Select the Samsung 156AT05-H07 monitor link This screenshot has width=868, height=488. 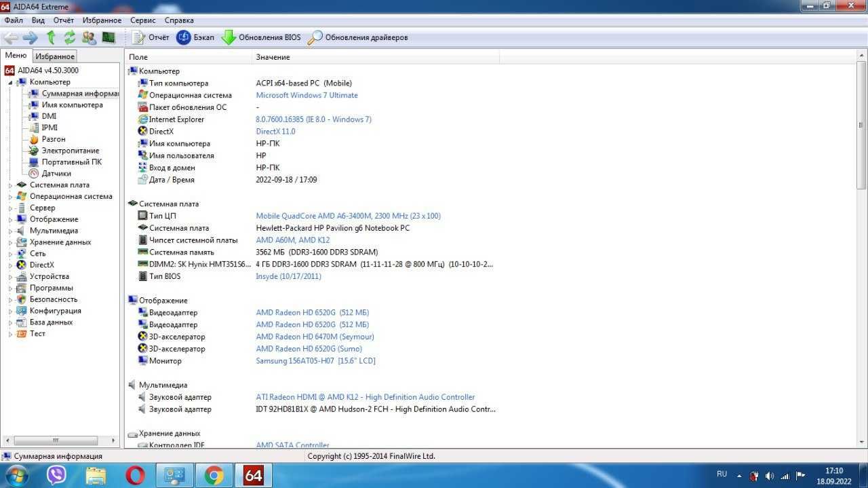pos(315,360)
